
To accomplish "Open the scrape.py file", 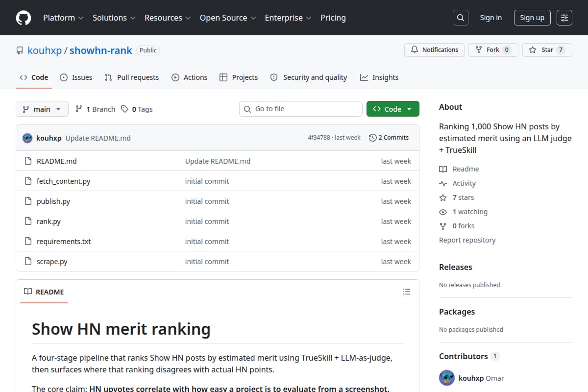I will [52, 262].
